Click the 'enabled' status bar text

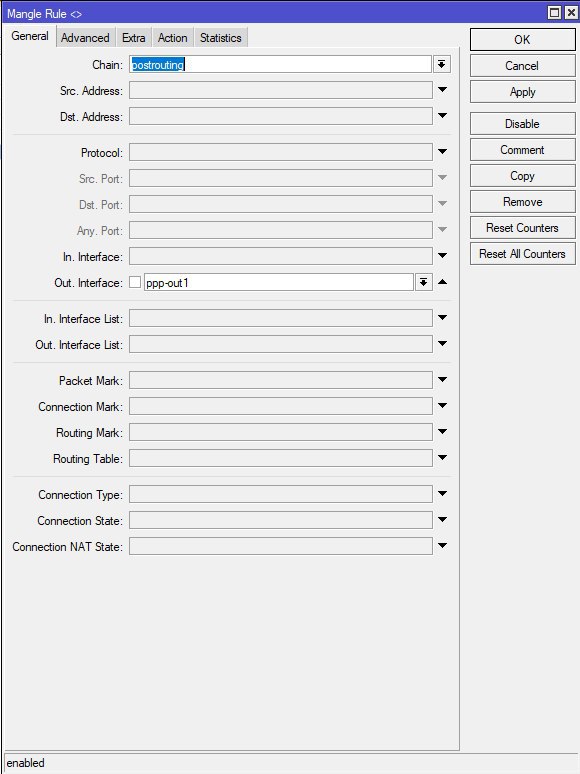(x=26, y=763)
